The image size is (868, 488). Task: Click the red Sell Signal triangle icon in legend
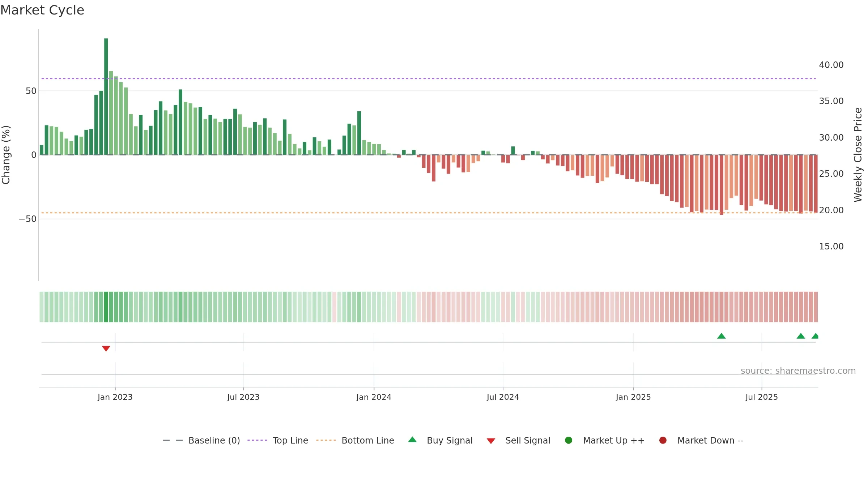coord(491,441)
